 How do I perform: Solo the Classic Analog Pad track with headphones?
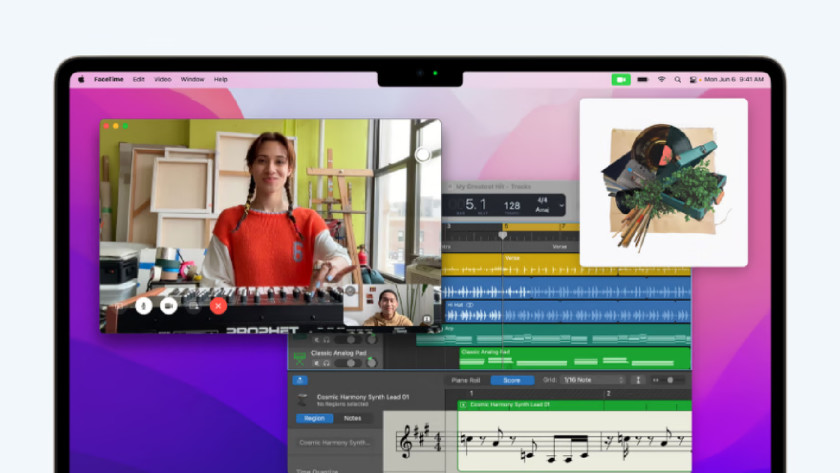tap(326, 363)
